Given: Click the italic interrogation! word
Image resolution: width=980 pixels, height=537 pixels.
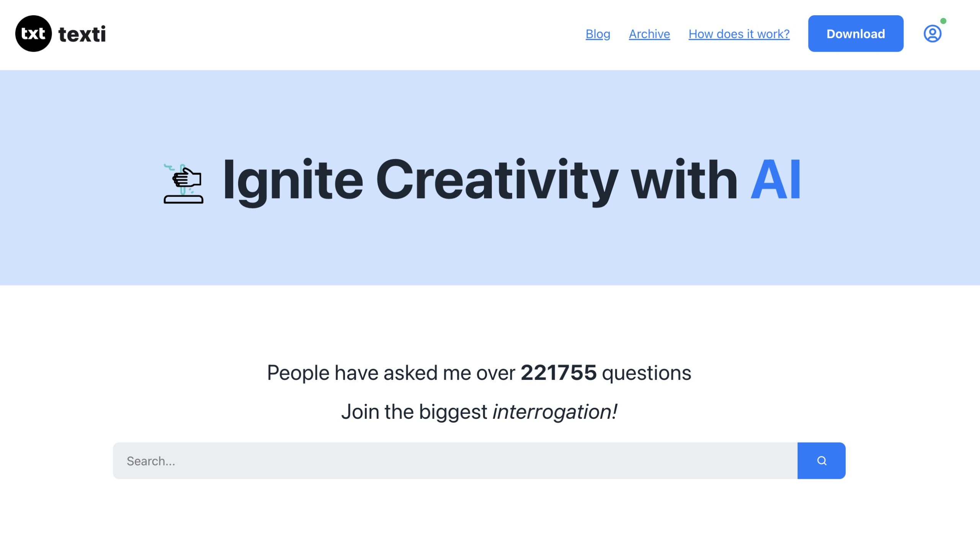Looking at the screenshot, I should tap(555, 412).
